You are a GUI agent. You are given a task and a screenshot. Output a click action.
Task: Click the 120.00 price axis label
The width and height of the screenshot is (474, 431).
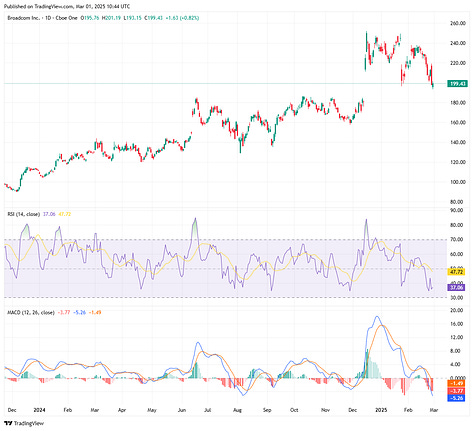(457, 162)
